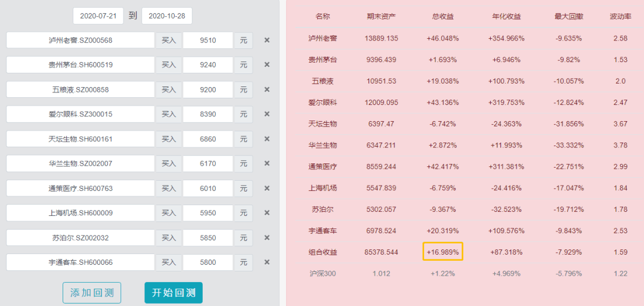This screenshot has height=306, width=644.
Task: Open 买入 selector for 贵州茅台 row
Action: click(168, 65)
